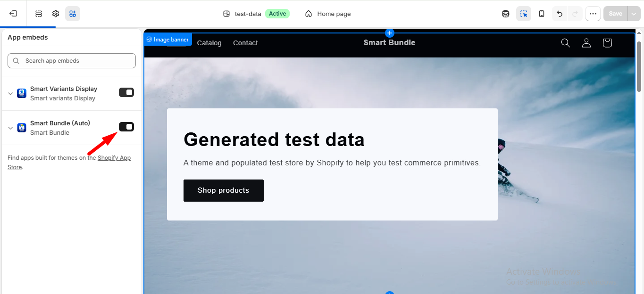Click the store search magnifier icon

pos(565,43)
